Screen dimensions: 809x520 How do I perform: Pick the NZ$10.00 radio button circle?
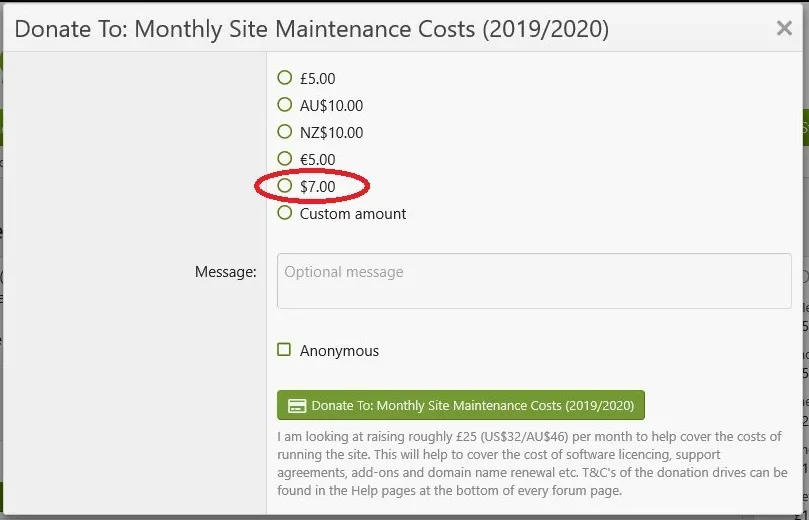285,132
